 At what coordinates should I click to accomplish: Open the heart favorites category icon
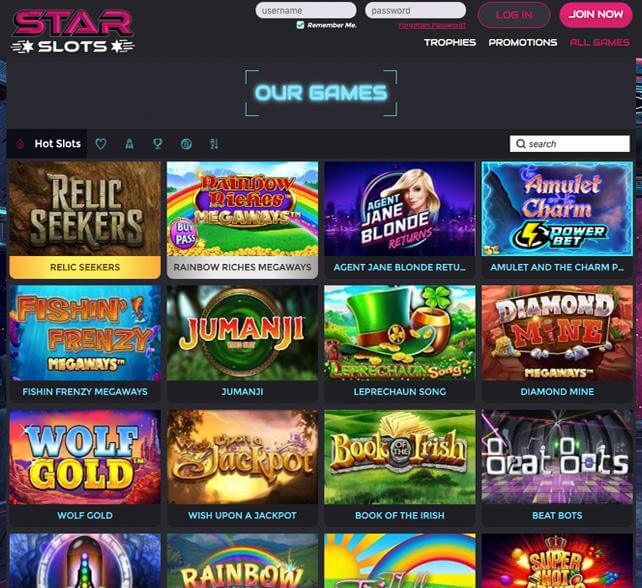point(101,144)
